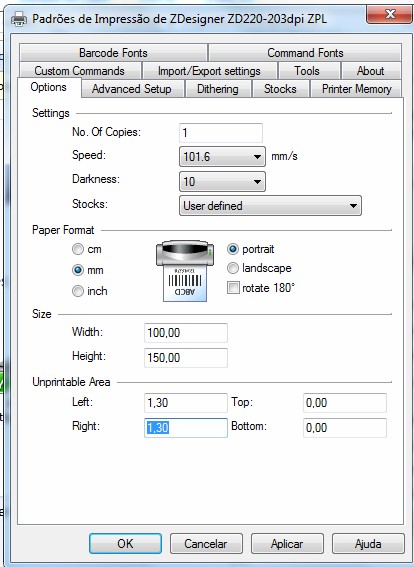Click the Aplicar button

tap(287, 543)
